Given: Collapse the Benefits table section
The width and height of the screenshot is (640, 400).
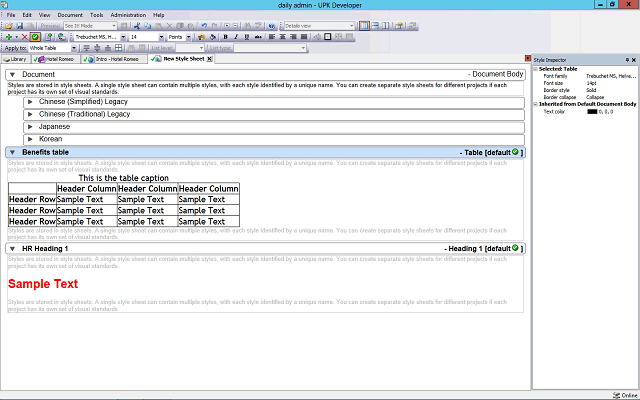Looking at the screenshot, I should (11, 152).
